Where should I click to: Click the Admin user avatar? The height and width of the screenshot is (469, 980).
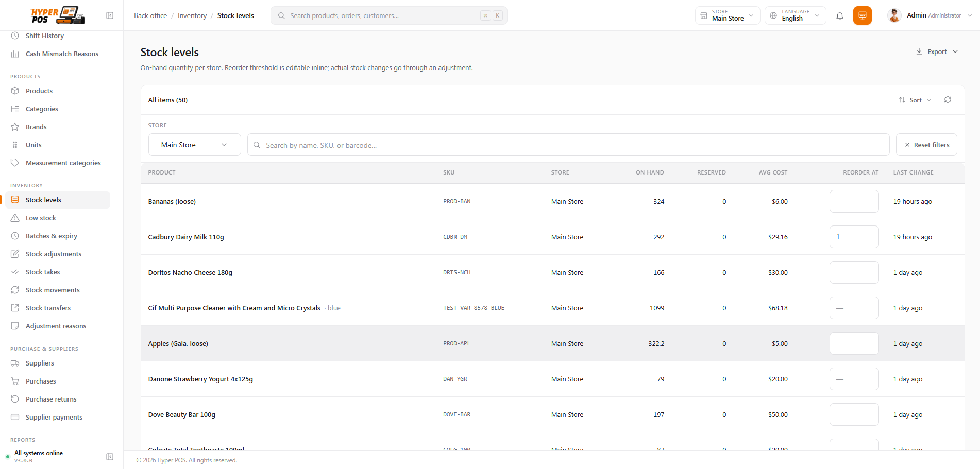coord(894,15)
